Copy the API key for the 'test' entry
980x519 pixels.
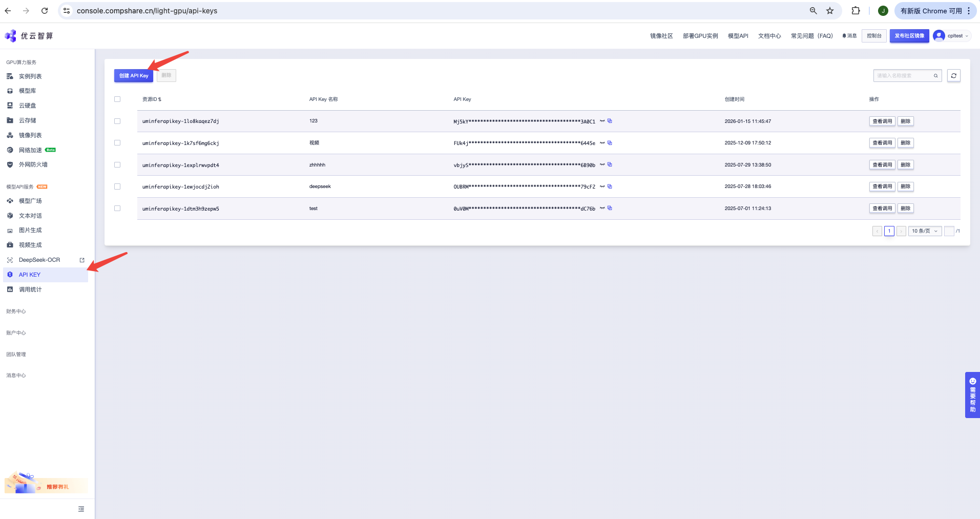[x=610, y=209]
